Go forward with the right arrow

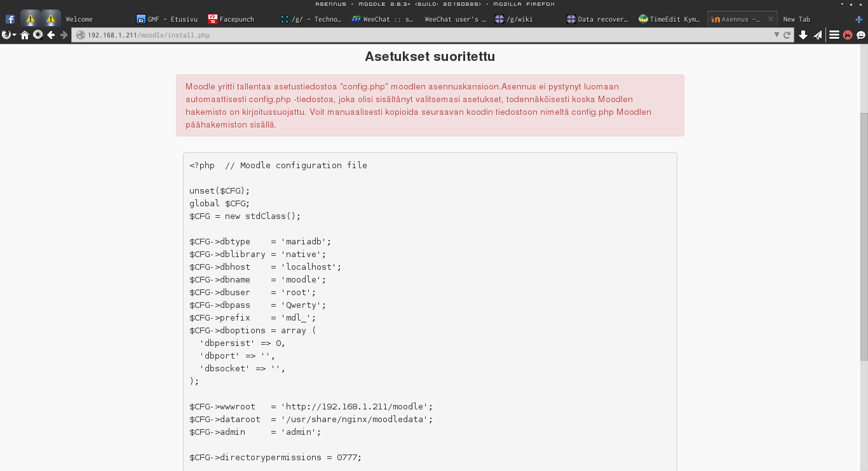64,35
